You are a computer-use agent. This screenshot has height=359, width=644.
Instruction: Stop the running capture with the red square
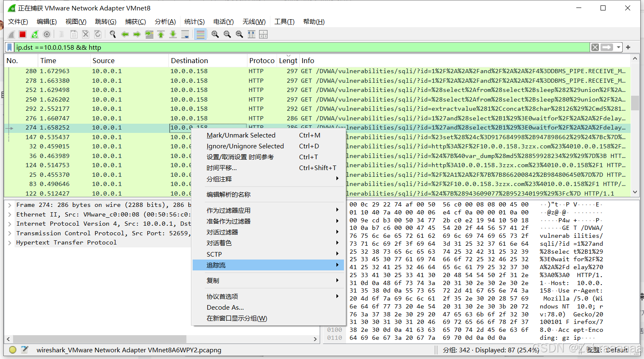point(23,34)
